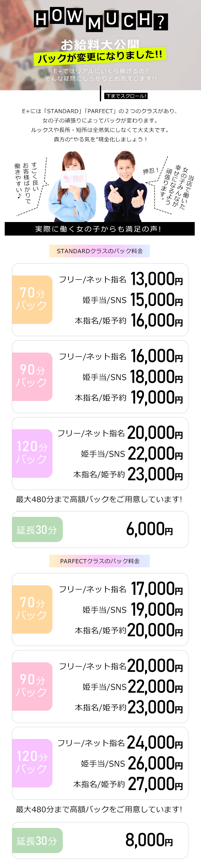Click the 下までスクロール! label

point(126,96)
